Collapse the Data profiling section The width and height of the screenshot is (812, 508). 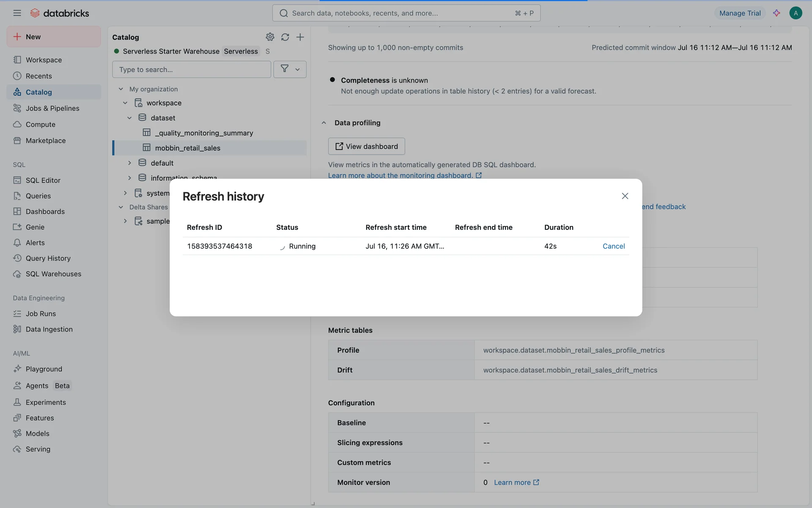324,123
